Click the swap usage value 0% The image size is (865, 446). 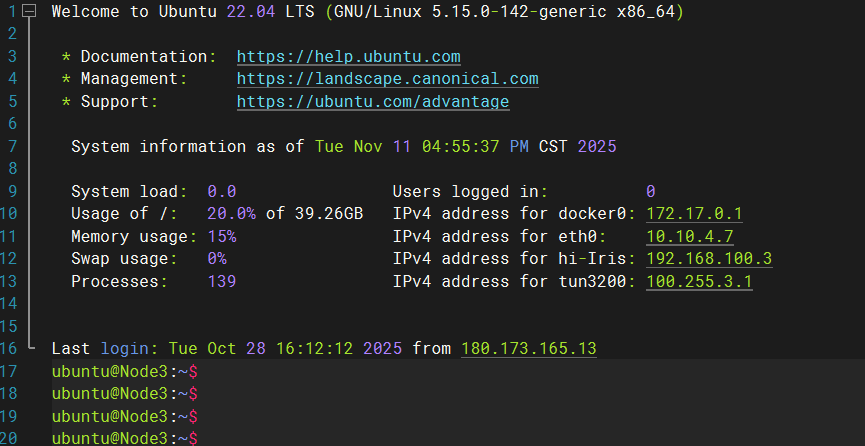(216, 259)
